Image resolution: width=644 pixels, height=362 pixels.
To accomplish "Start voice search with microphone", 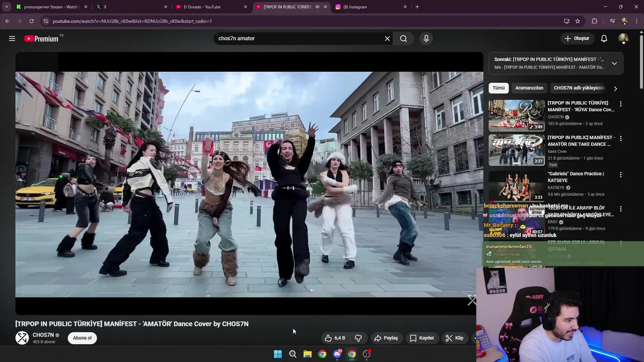I will (426, 38).
